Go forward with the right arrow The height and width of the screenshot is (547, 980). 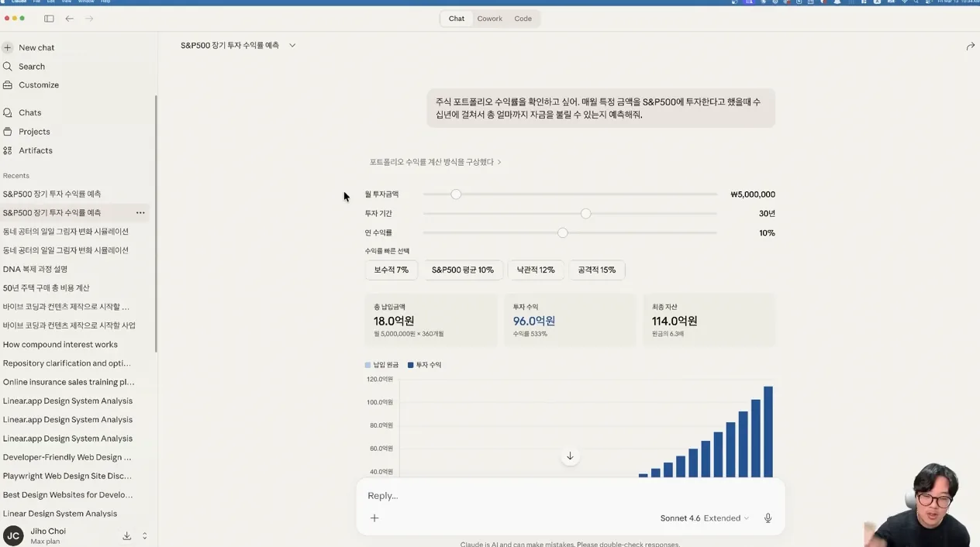coord(89,19)
